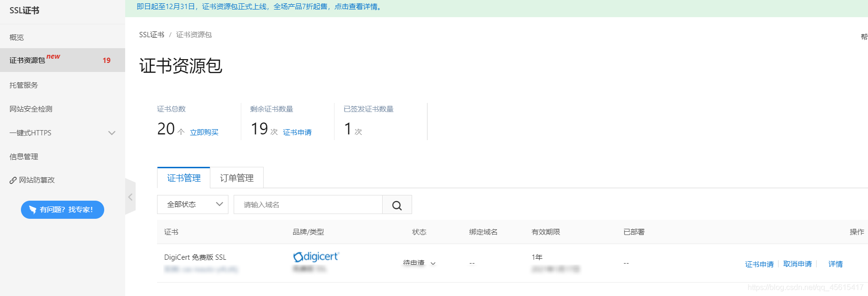Click the 19 badge on 证书资源包
The height and width of the screenshot is (296, 868).
click(x=107, y=61)
